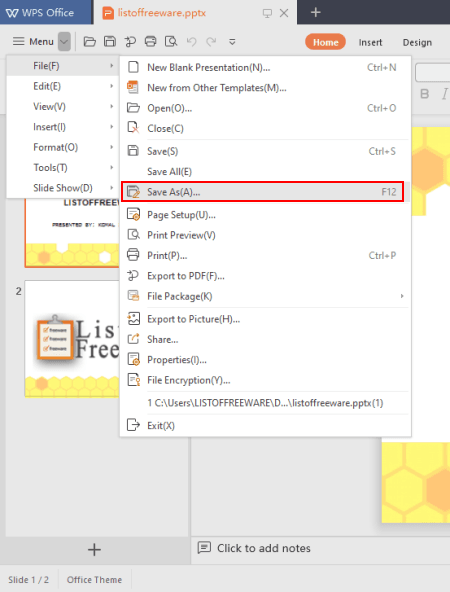Choose Export to Picture(H) entry
The height and width of the screenshot is (592, 450).
pyautogui.click(x=265, y=319)
